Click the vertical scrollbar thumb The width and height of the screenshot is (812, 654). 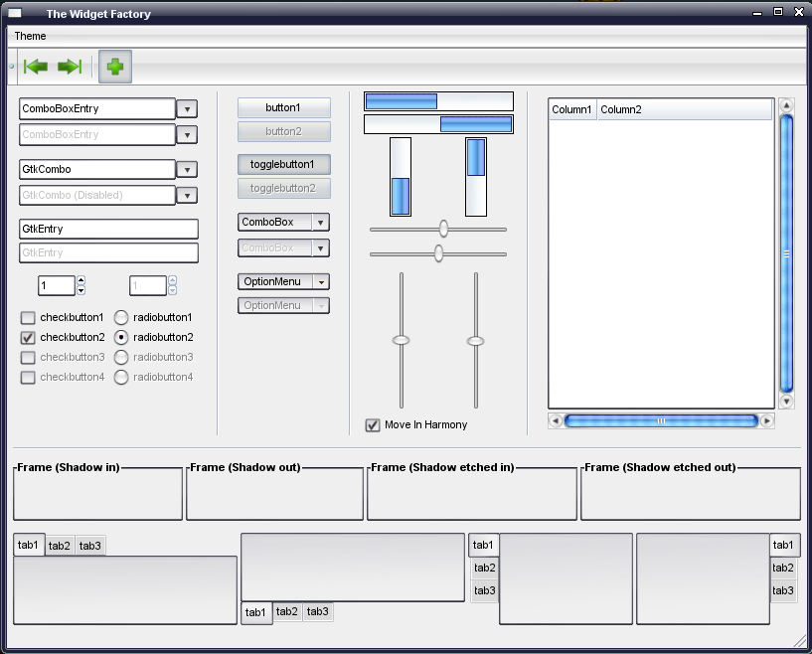point(786,253)
